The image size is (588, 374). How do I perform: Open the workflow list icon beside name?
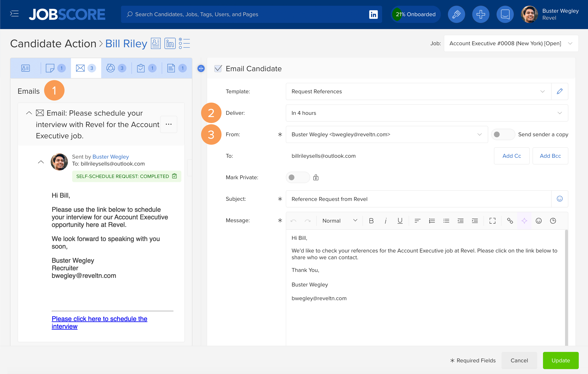point(184,44)
